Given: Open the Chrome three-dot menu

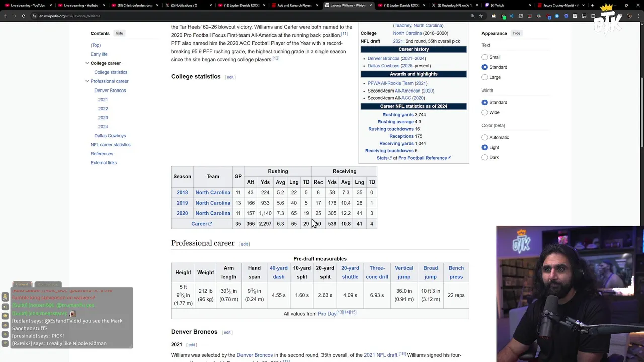Looking at the screenshot, I should pyautogui.click(x=639, y=16).
